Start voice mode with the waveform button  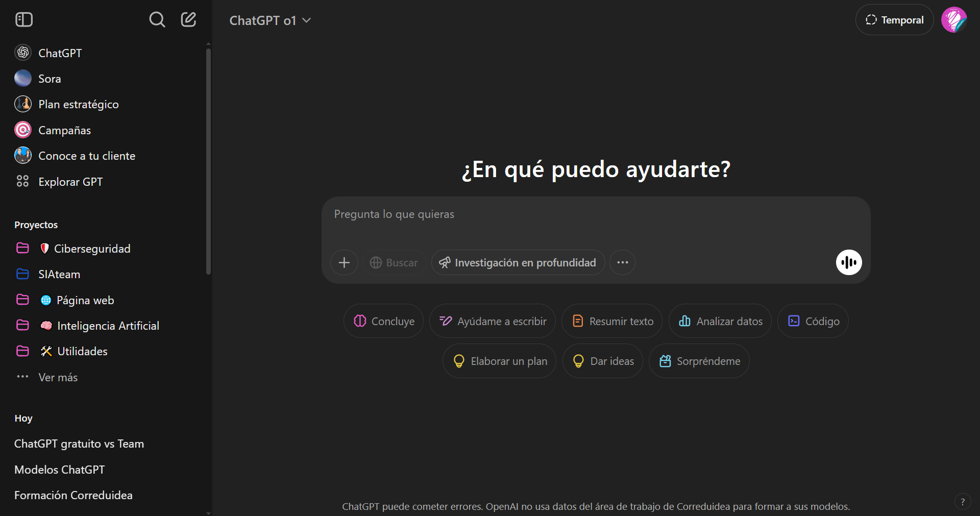849,262
